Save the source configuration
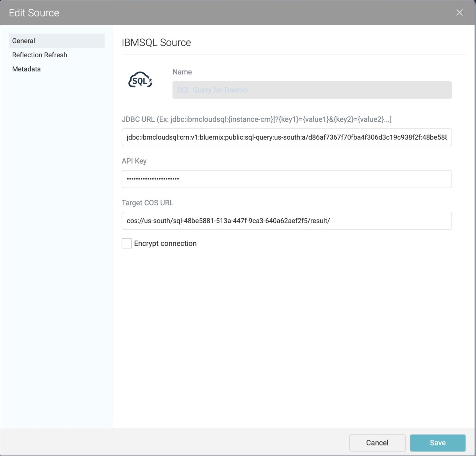The width and height of the screenshot is (476, 456). 438,443
